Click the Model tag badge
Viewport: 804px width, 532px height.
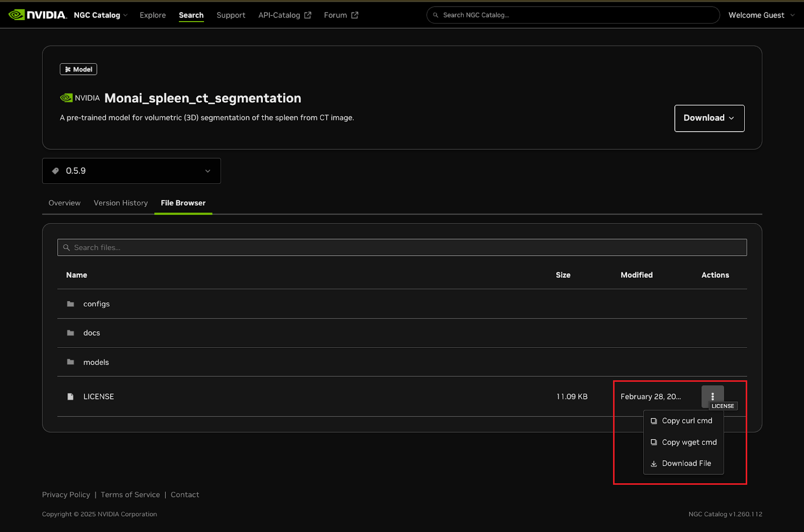(x=78, y=69)
